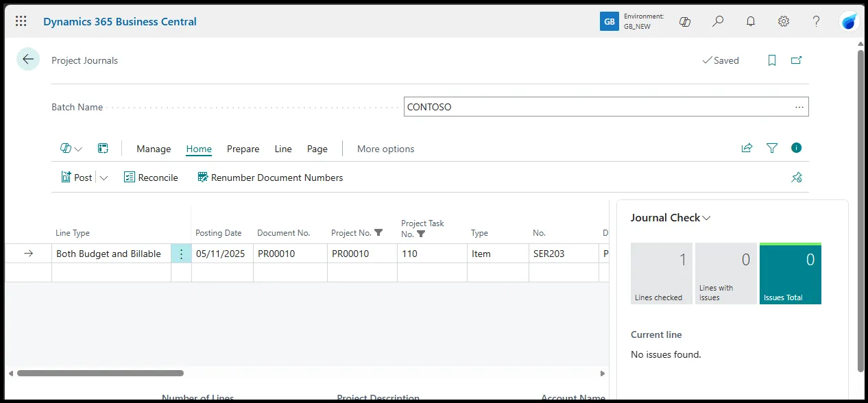
Task: Click the right scroll arrow of the grid
Action: click(x=603, y=374)
